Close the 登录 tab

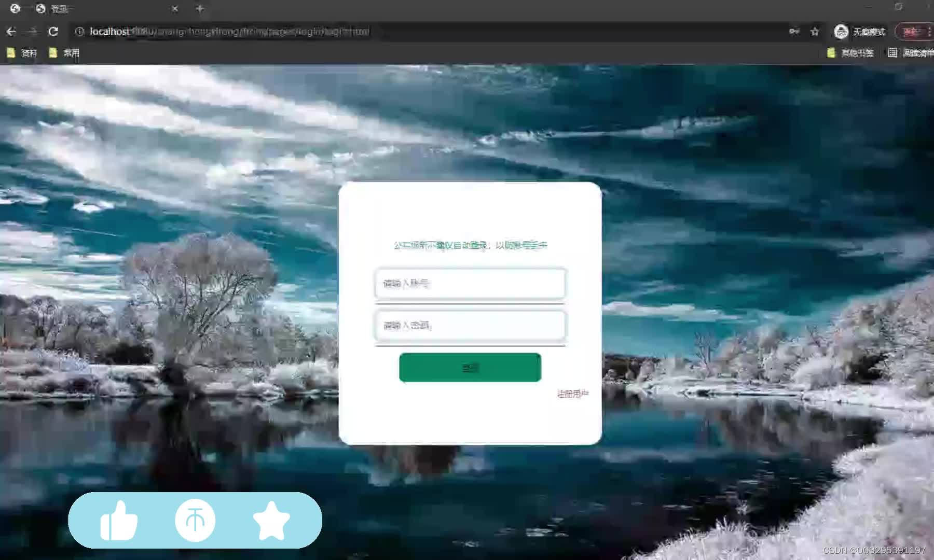175,9
